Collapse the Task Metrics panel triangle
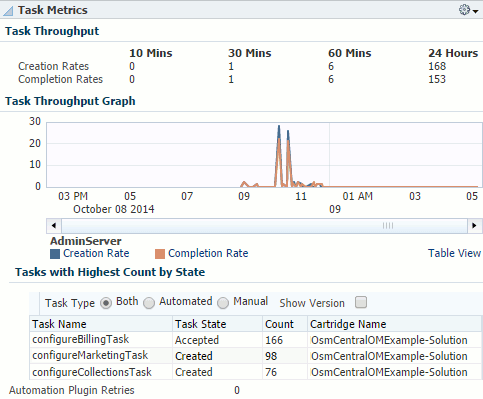Image resolution: width=483 pixels, height=399 pixels. pos(8,11)
